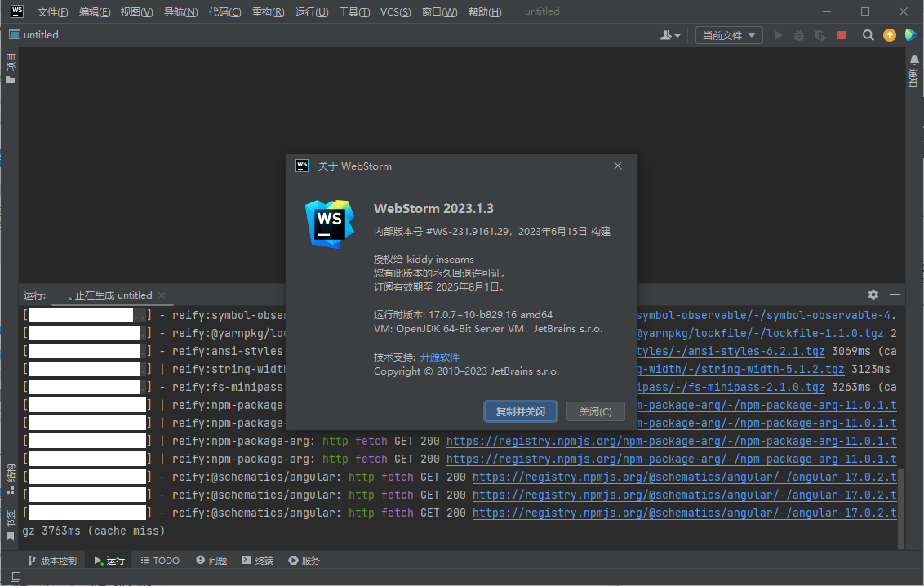Screen dimensions: 924x586
Task: Click the 订阅有效期至 2025年8月1日 text
Action: (x=439, y=287)
